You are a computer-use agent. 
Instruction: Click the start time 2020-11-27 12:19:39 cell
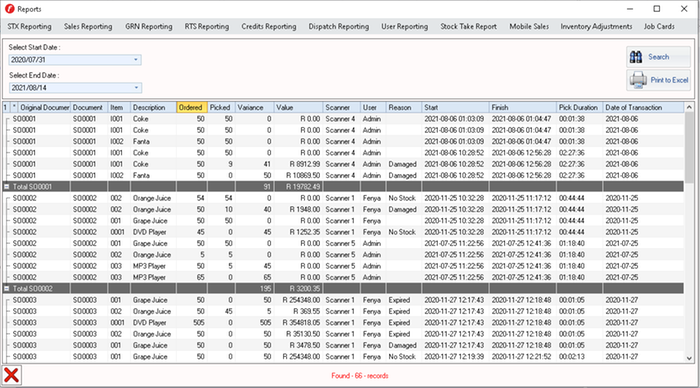pyautogui.click(x=455, y=356)
